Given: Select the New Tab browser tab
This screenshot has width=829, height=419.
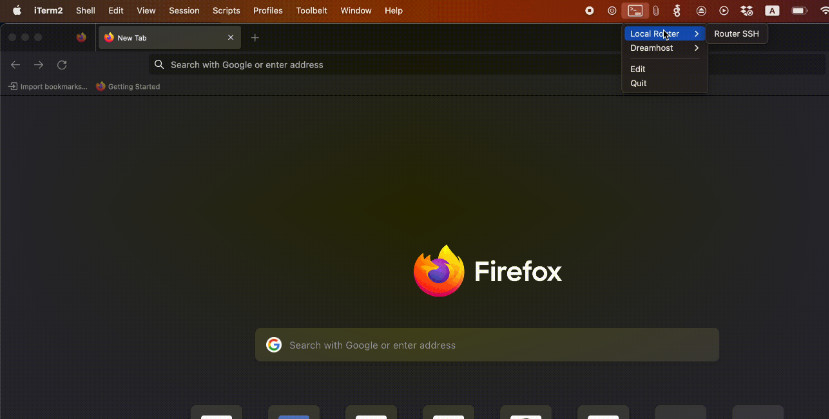Looking at the screenshot, I should [170, 38].
